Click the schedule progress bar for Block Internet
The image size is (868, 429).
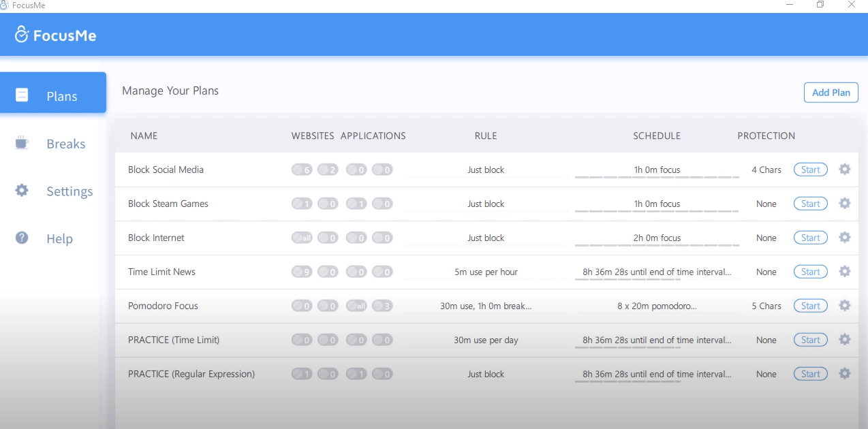tap(657, 245)
